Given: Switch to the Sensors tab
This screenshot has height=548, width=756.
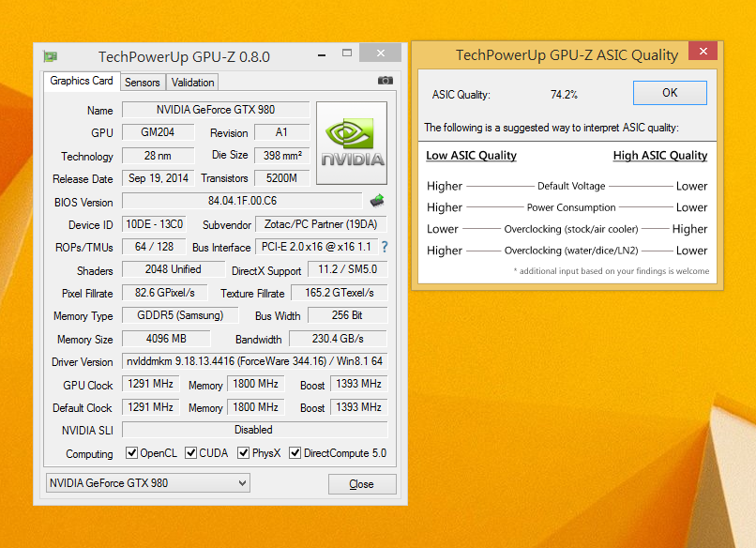Looking at the screenshot, I should 143,83.
